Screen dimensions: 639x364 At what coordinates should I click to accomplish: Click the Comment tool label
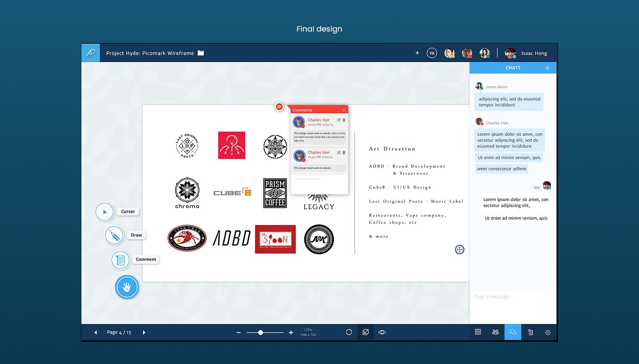(x=146, y=259)
